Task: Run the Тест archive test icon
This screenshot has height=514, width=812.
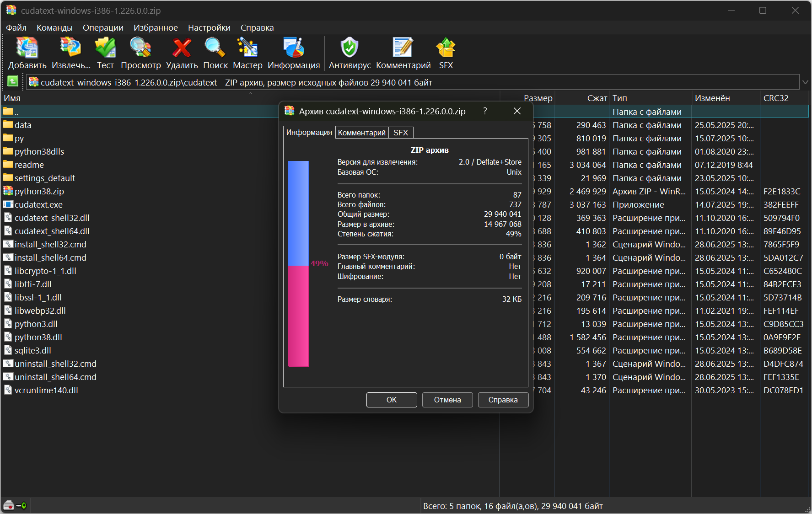Action: pyautogui.click(x=105, y=48)
